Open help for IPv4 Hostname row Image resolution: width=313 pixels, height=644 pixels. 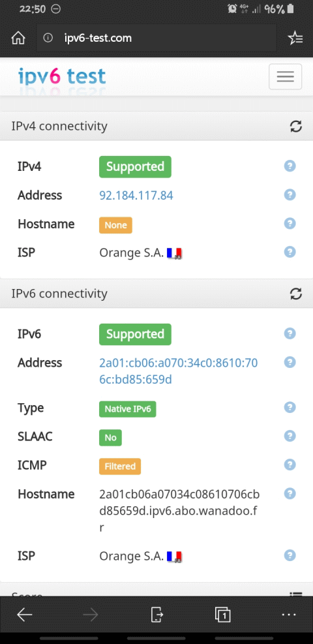point(290,223)
